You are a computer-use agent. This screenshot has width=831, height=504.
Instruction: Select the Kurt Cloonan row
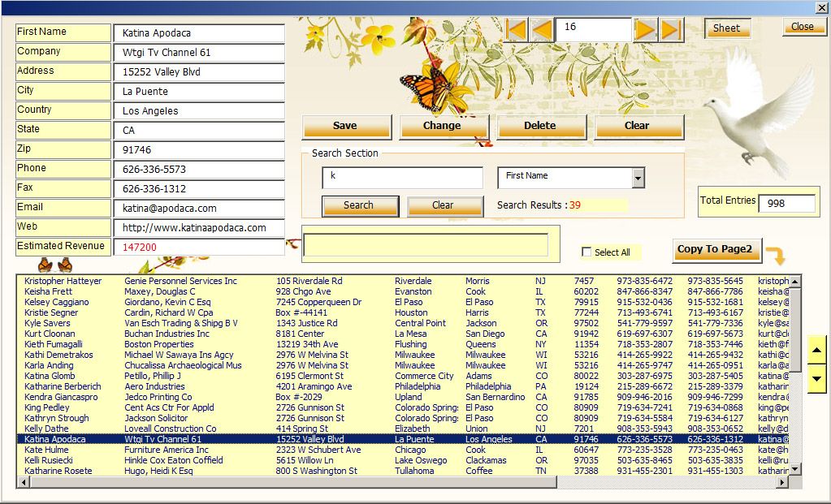403,334
